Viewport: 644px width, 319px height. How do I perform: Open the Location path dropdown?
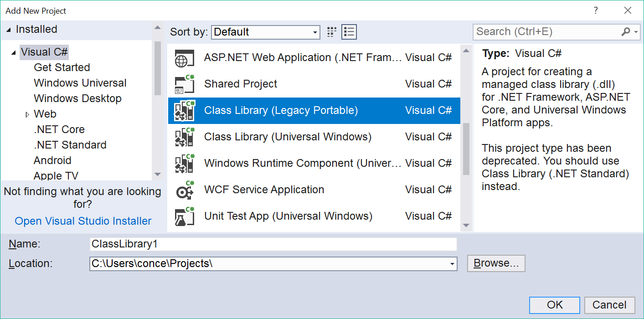(452, 264)
